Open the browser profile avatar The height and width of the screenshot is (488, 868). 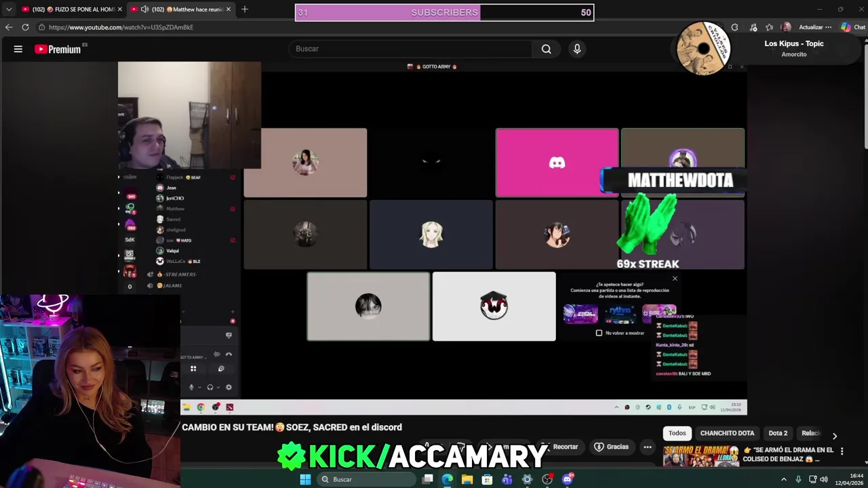[x=786, y=27]
